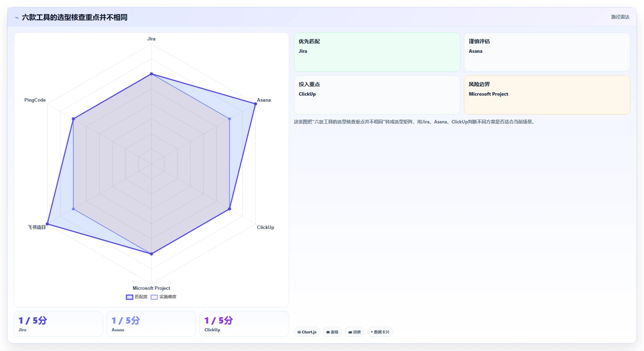Open the 谨慎评估 Asana card
The height and width of the screenshot is (351, 644).
(547, 52)
